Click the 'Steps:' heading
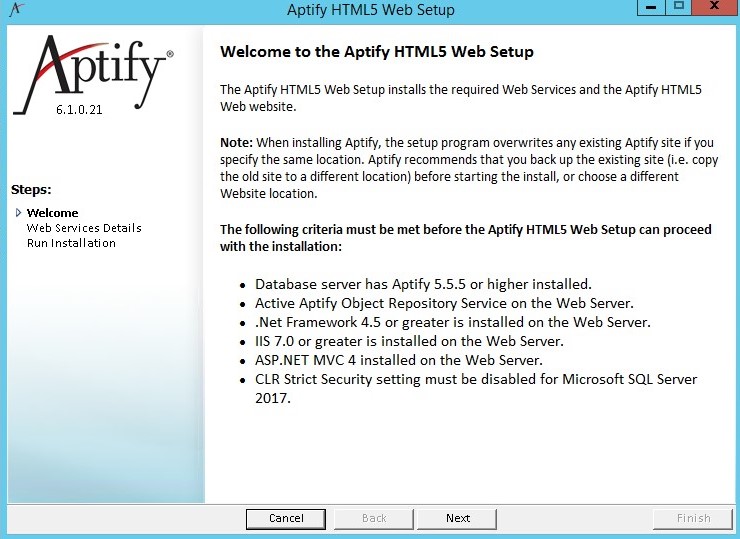Viewport: 740px width, 539px height. [x=31, y=190]
